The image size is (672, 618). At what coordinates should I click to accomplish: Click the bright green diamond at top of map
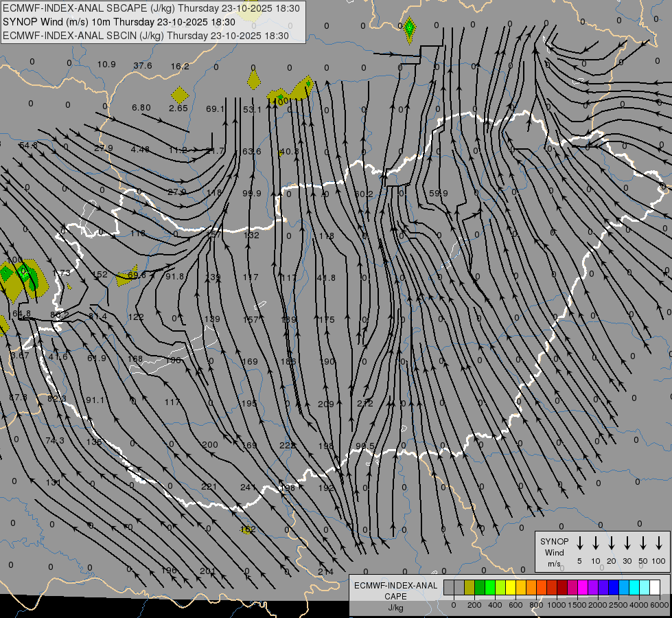click(x=409, y=29)
